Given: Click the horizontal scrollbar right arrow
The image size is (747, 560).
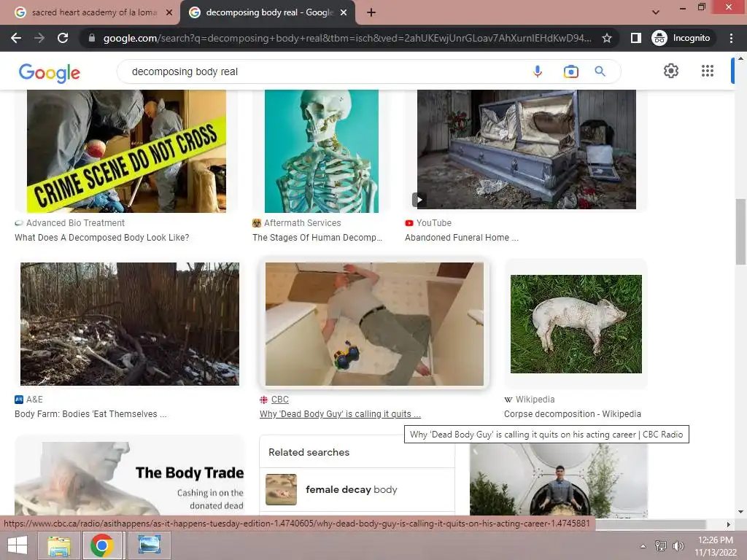Looking at the screenshot, I should (728, 524).
